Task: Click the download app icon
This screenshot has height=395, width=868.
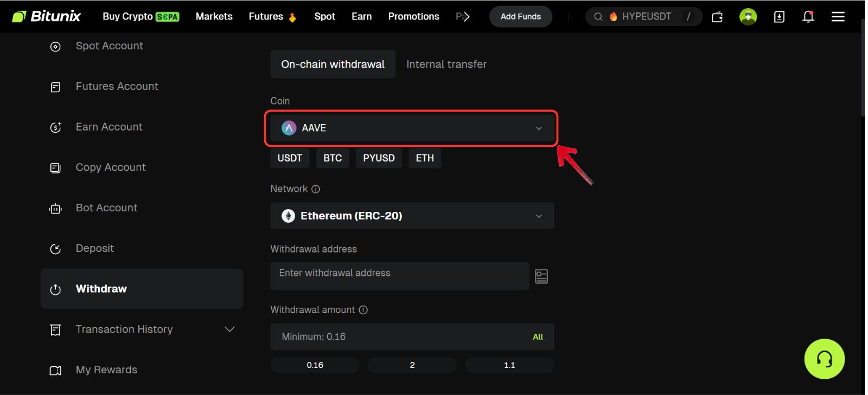Action: pyautogui.click(x=779, y=17)
